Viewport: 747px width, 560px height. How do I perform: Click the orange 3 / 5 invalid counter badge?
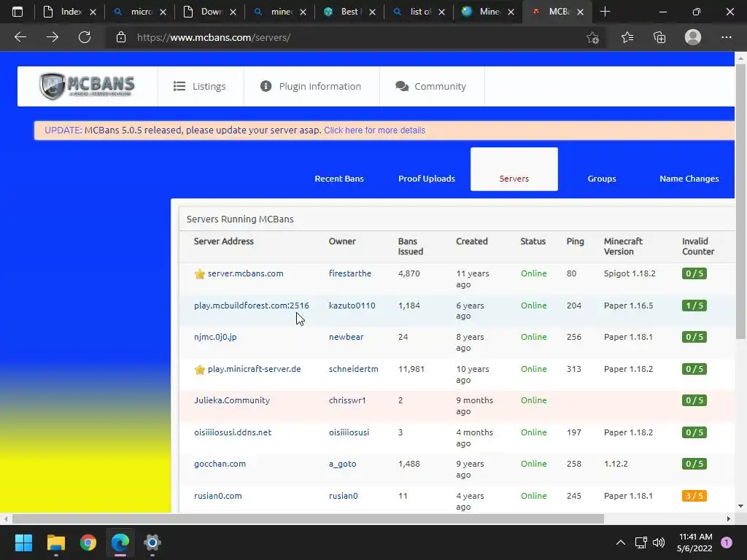pyautogui.click(x=694, y=496)
